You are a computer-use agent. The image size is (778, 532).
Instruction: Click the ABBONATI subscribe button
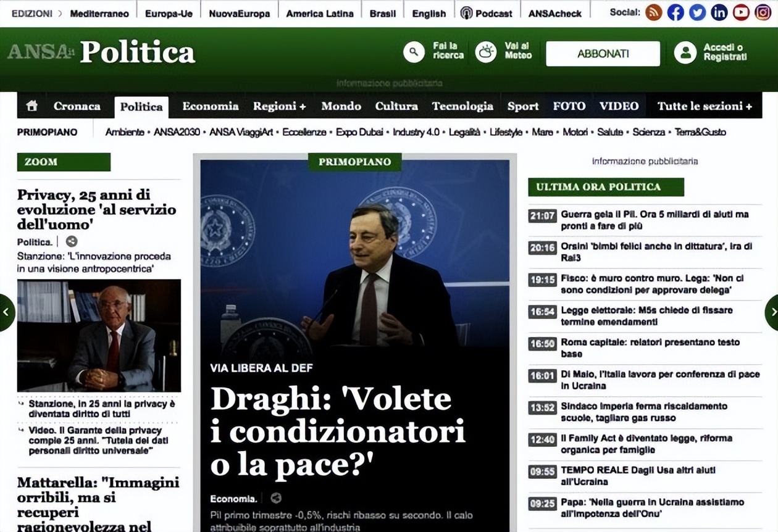click(x=603, y=54)
